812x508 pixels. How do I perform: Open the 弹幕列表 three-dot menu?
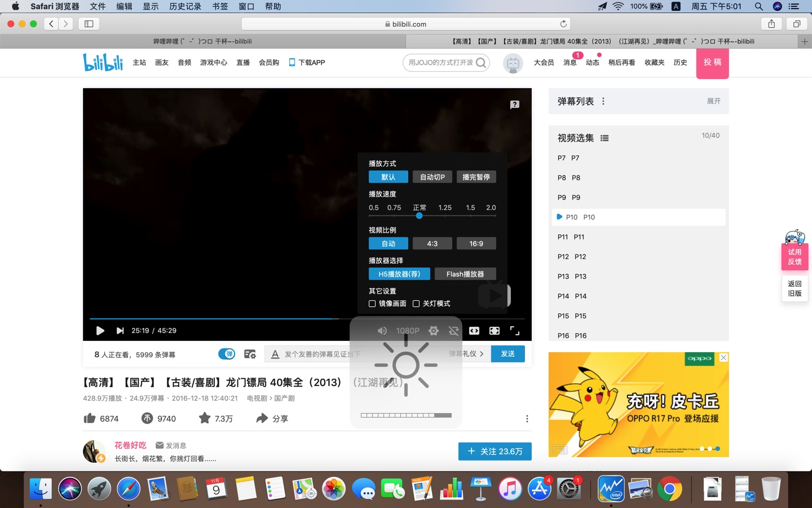(603, 102)
